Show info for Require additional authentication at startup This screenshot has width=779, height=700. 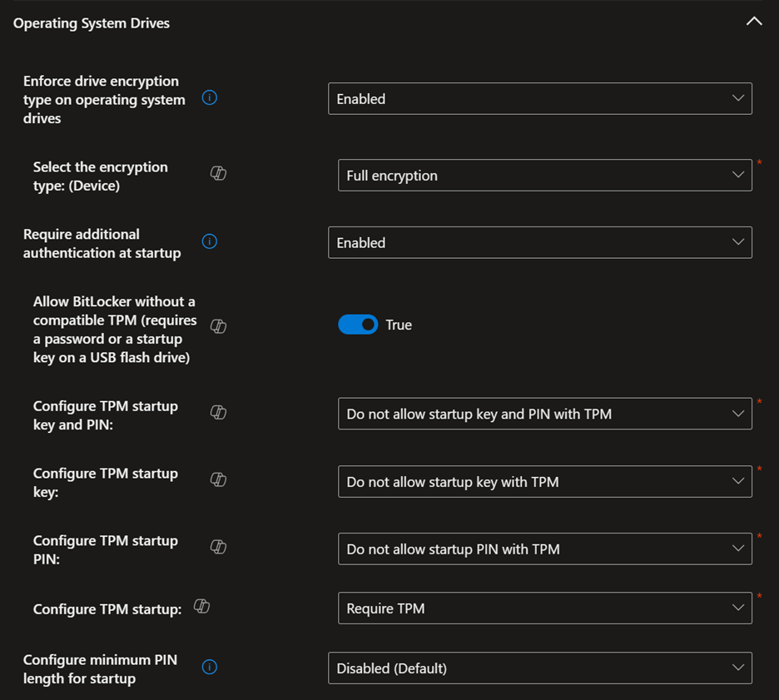[x=210, y=241]
